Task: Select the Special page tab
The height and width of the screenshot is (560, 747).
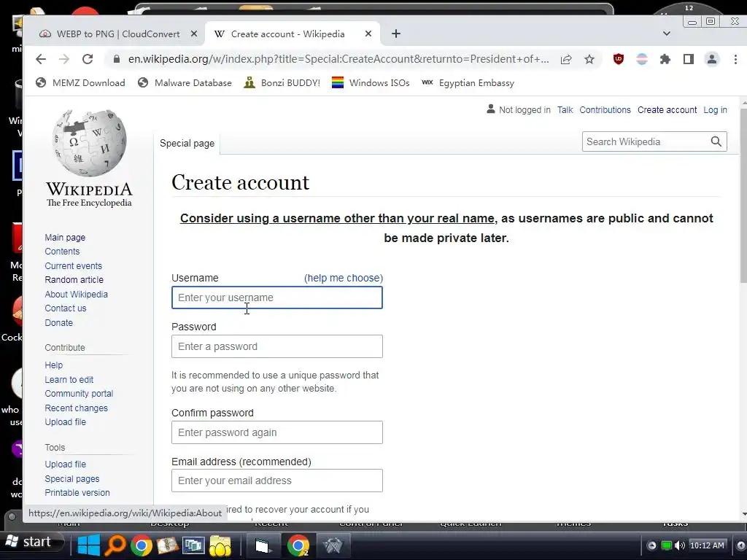Action: click(187, 144)
